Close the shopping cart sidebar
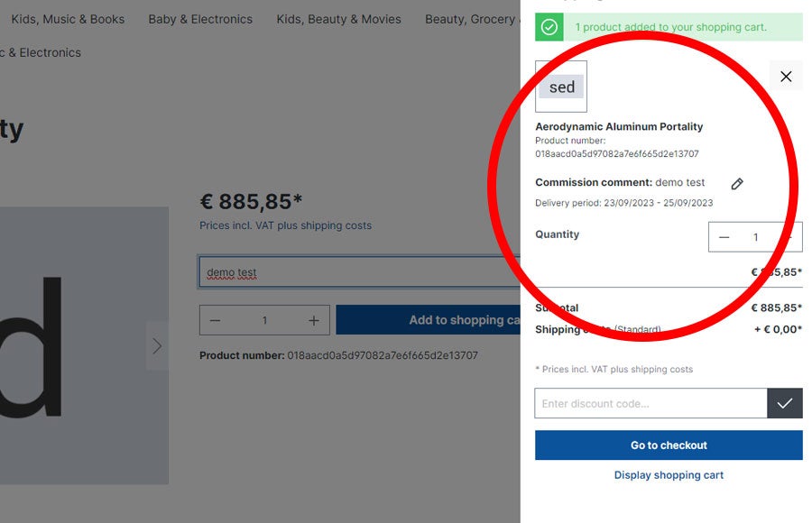Image resolution: width=812 pixels, height=523 pixels. [x=786, y=77]
